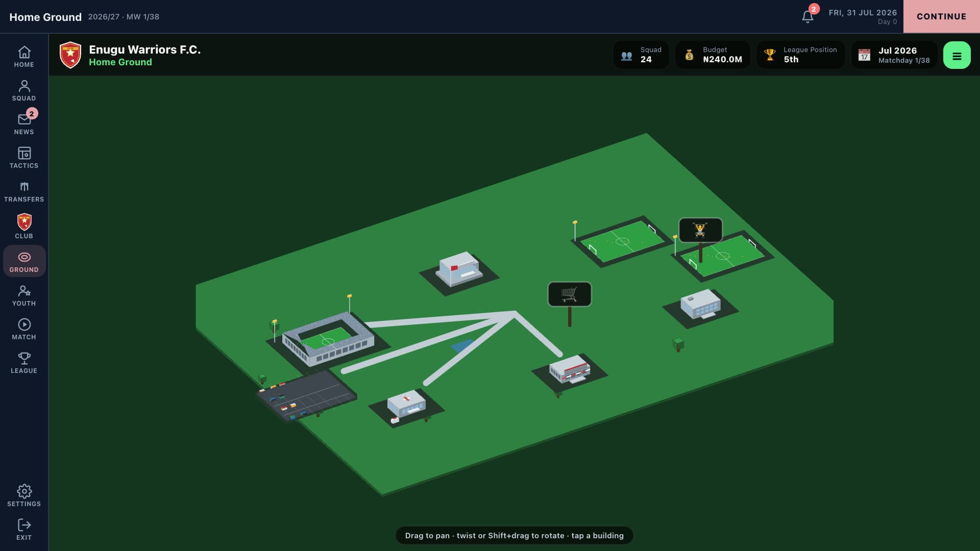Open the Squad 24 stat card
Screen dimensions: 980x551
[641, 55]
